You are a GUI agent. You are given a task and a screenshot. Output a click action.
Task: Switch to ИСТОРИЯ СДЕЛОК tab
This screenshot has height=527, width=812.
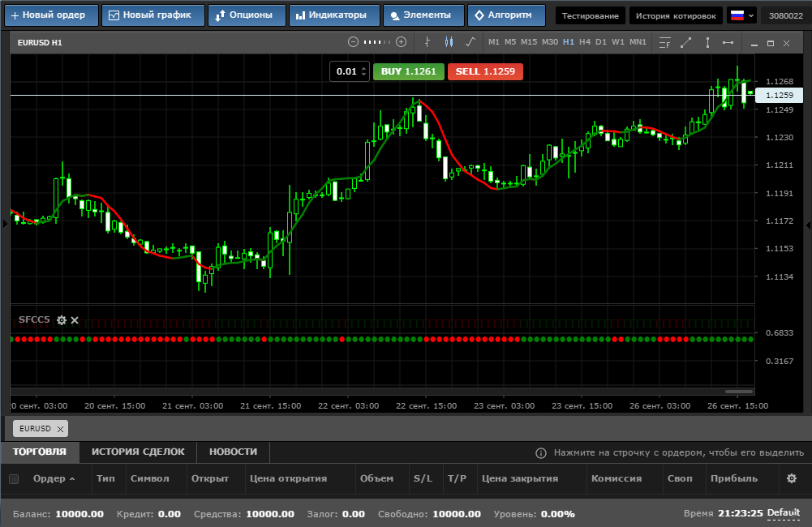point(138,452)
